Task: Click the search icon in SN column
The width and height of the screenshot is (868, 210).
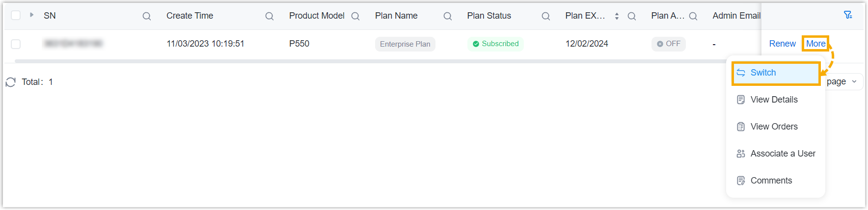Action: click(146, 16)
